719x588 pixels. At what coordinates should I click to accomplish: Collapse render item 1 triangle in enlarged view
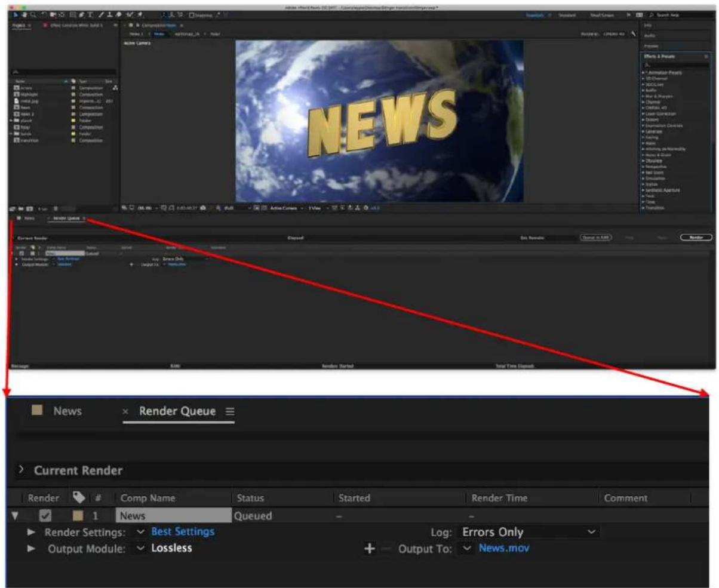tap(16, 516)
